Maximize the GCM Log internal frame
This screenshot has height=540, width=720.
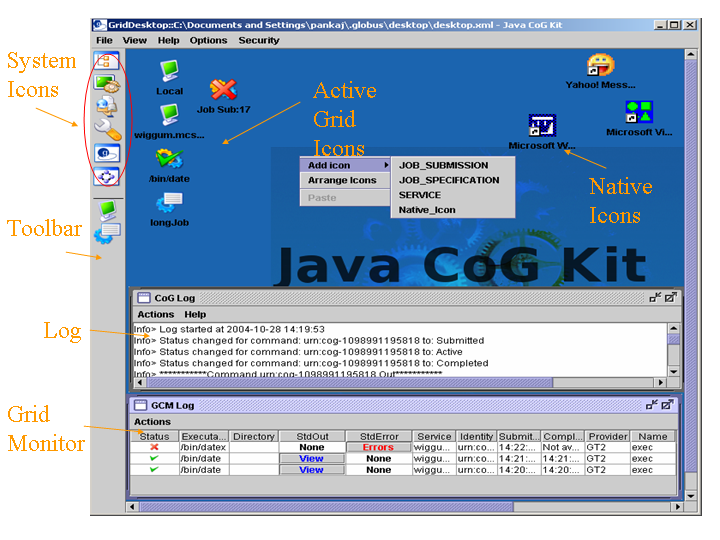click(669, 405)
